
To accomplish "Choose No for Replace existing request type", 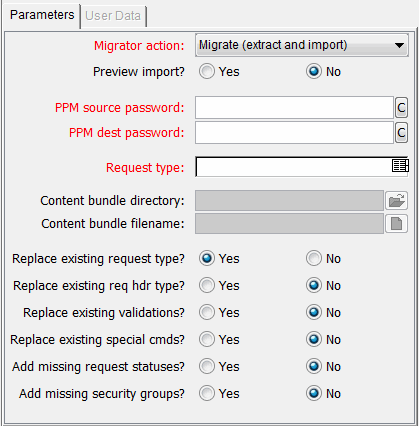I will [314, 258].
